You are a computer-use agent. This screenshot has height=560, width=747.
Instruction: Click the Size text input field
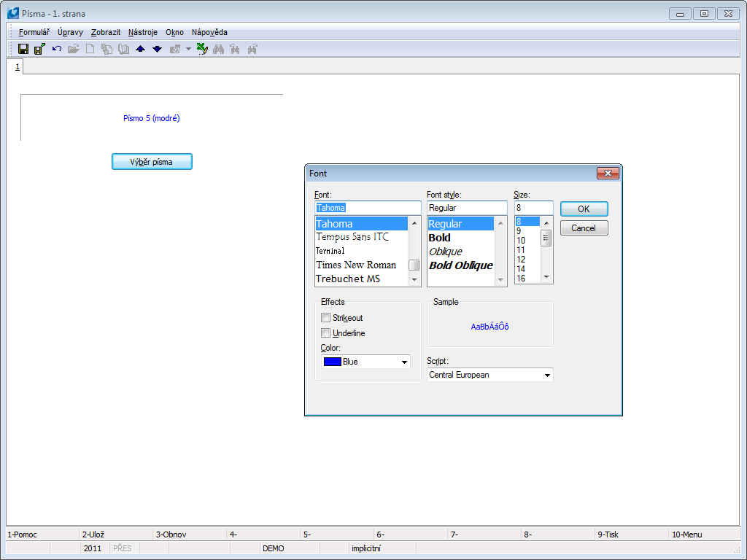point(533,208)
